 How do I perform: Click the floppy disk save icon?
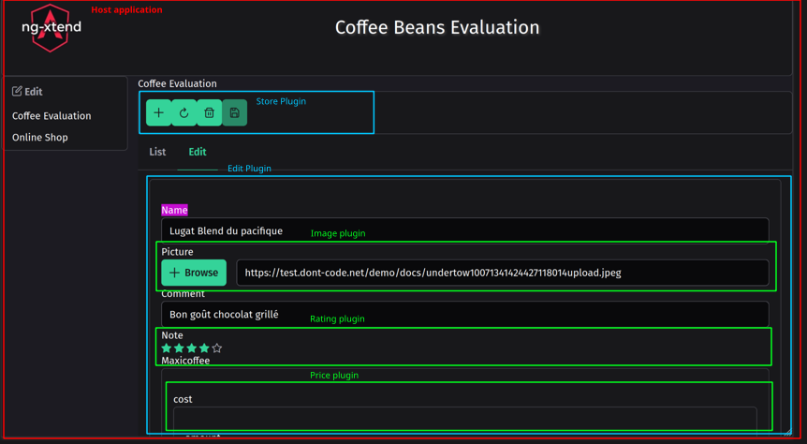pyautogui.click(x=235, y=113)
